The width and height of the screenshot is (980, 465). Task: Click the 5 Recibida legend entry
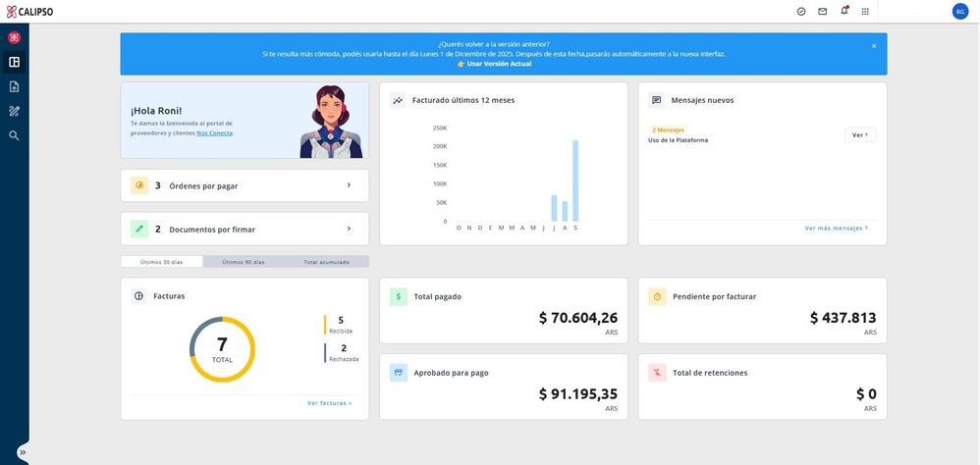point(339,325)
